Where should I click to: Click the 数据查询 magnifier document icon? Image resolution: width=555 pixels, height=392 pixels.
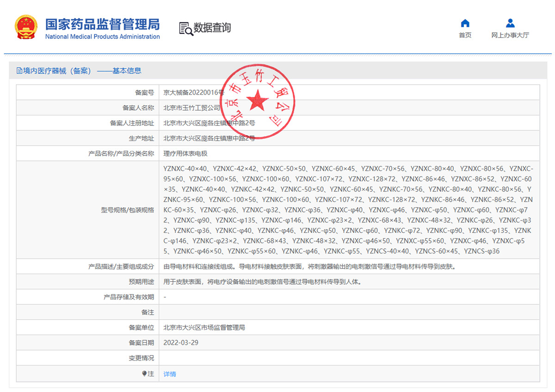tap(186, 28)
